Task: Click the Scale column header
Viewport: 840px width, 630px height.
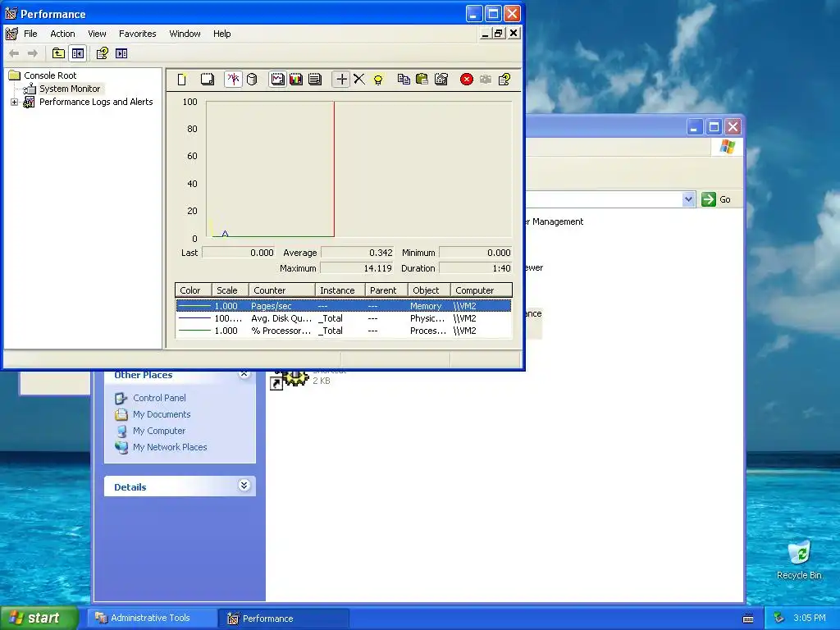Action: pyautogui.click(x=231, y=290)
